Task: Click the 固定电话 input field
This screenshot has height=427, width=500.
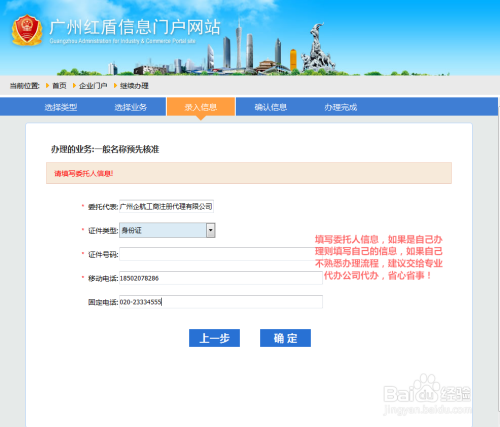Action: [221, 302]
